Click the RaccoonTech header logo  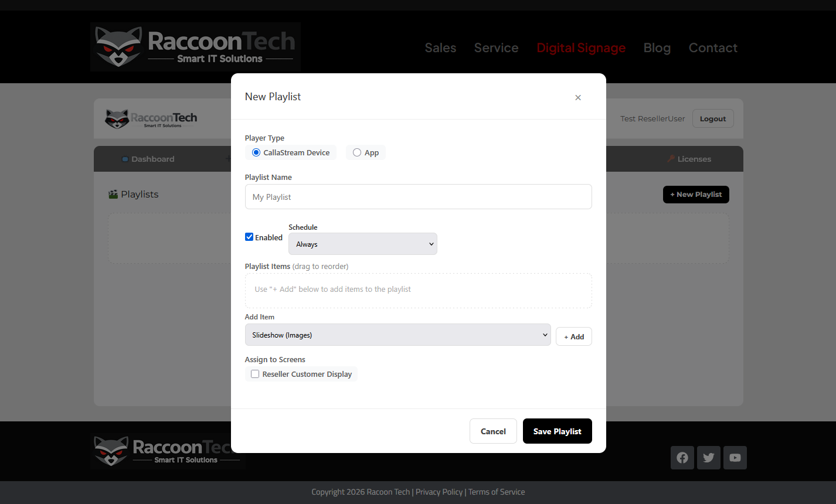(195, 47)
